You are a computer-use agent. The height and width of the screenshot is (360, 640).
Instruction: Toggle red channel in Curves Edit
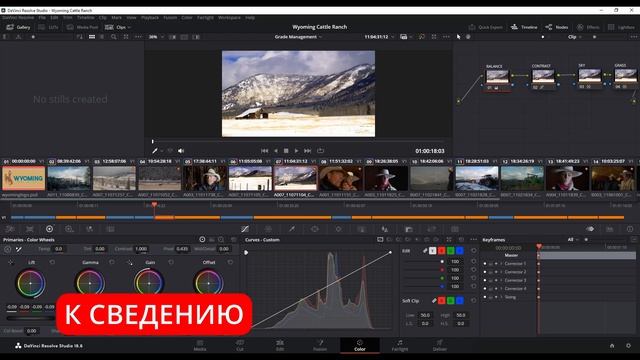pos(442,251)
